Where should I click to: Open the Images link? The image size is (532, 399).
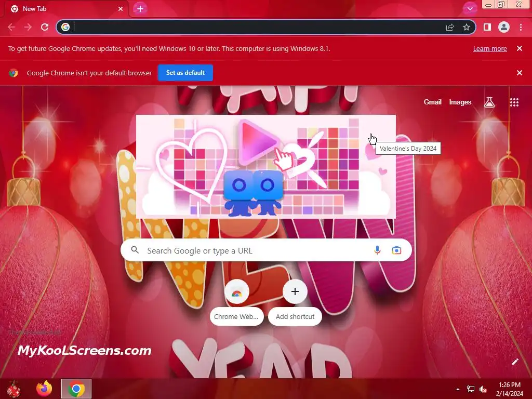tap(460, 102)
